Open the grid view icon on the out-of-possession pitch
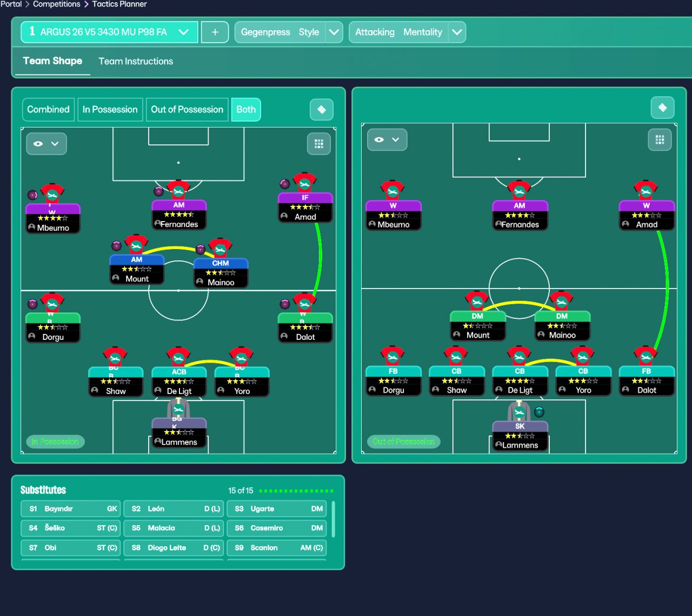The image size is (692, 616). coord(660,140)
